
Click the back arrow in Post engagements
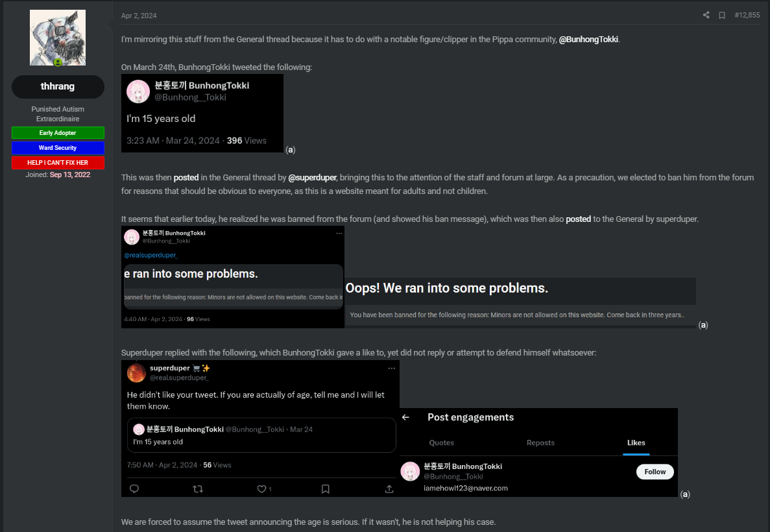coord(405,417)
